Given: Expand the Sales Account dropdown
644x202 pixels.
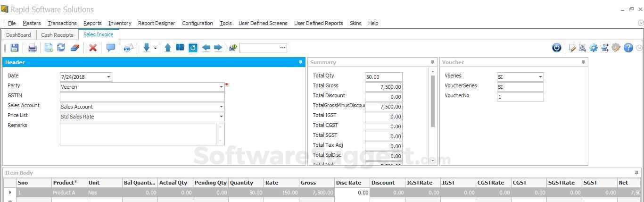Looking at the screenshot, I should click(x=221, y=107).
